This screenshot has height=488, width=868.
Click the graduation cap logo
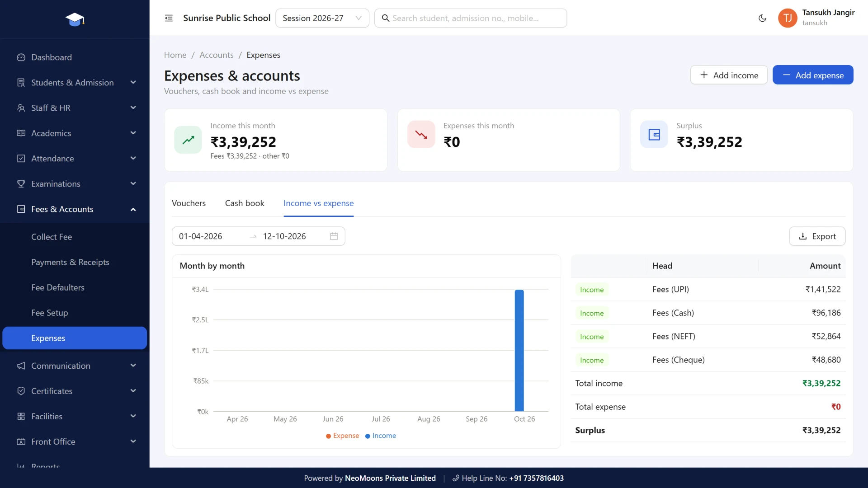pos(75,19)
